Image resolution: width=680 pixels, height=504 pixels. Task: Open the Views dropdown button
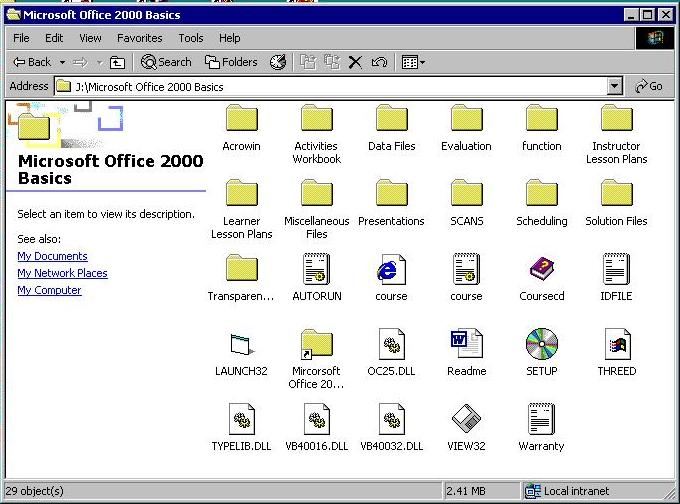(x=413, y=62)
